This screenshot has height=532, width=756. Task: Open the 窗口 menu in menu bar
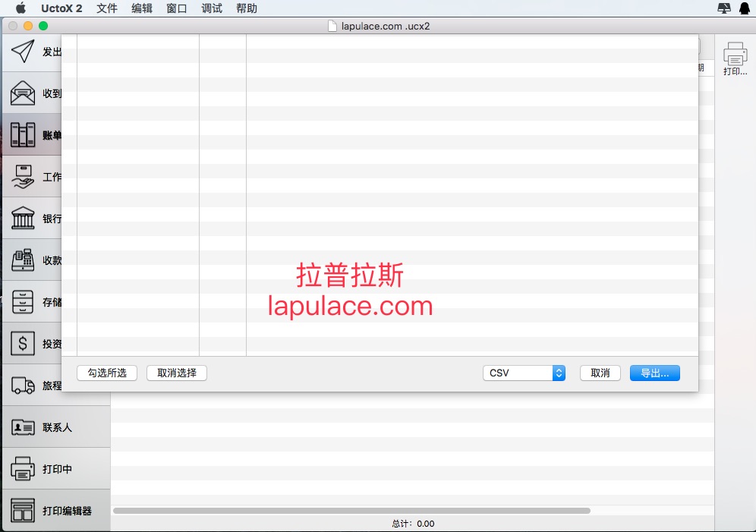[176, 8]
